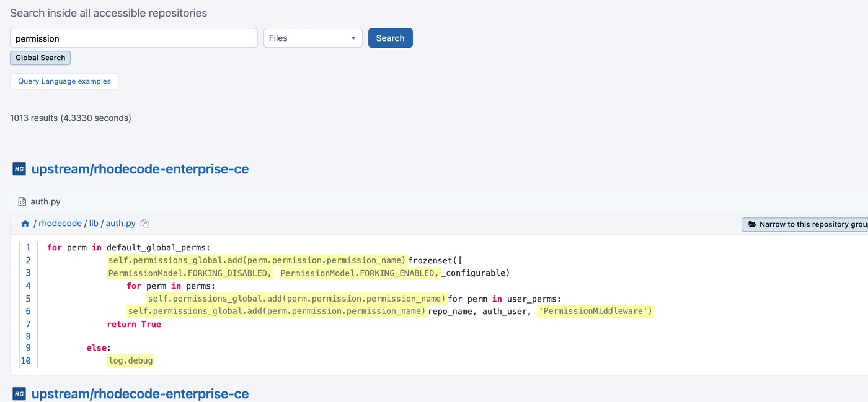
Task: Click the file icon beside auth.py header
Action: click(22, 201)
